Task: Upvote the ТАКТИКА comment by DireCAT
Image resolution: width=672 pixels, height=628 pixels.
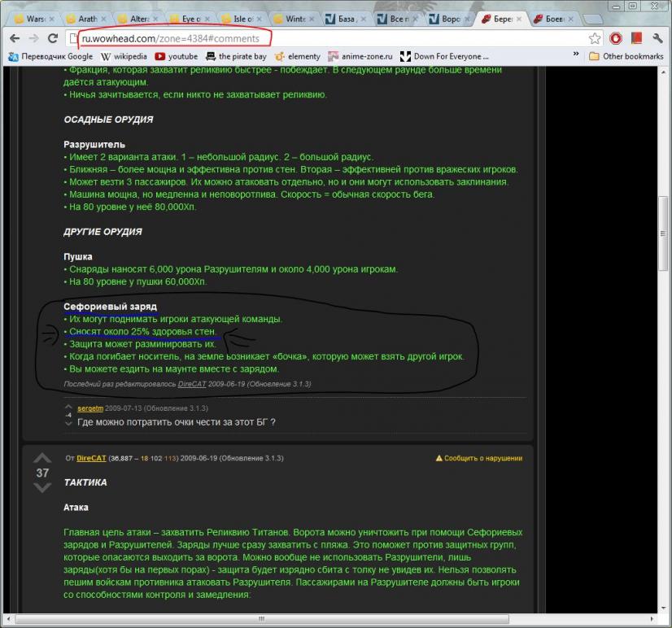Action: coord(42,458)
